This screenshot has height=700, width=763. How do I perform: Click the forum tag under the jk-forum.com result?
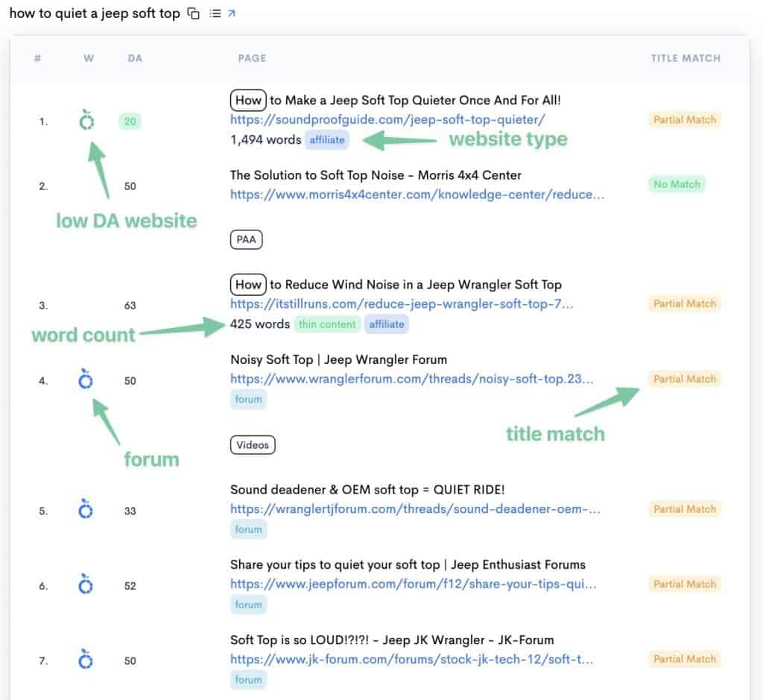point(248,680)
